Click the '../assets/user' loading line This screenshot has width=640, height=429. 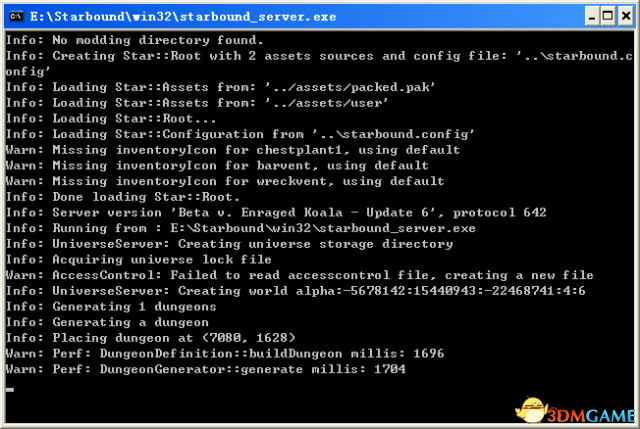tap(197, 103)
